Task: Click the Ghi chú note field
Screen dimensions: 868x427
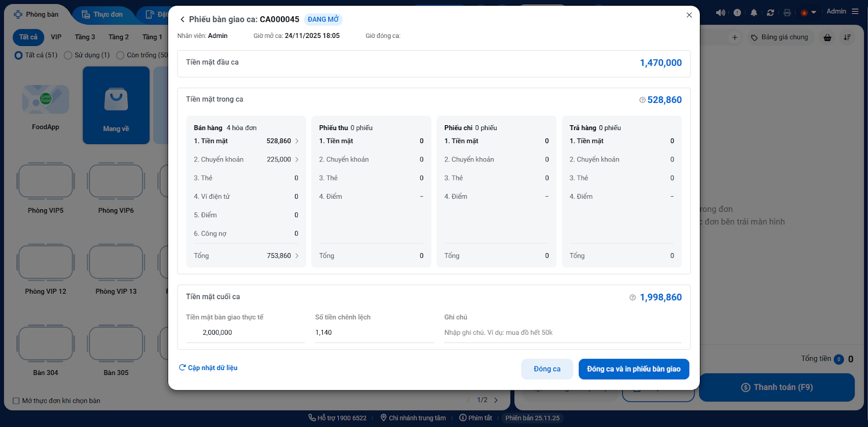Action: click(563, 333)
